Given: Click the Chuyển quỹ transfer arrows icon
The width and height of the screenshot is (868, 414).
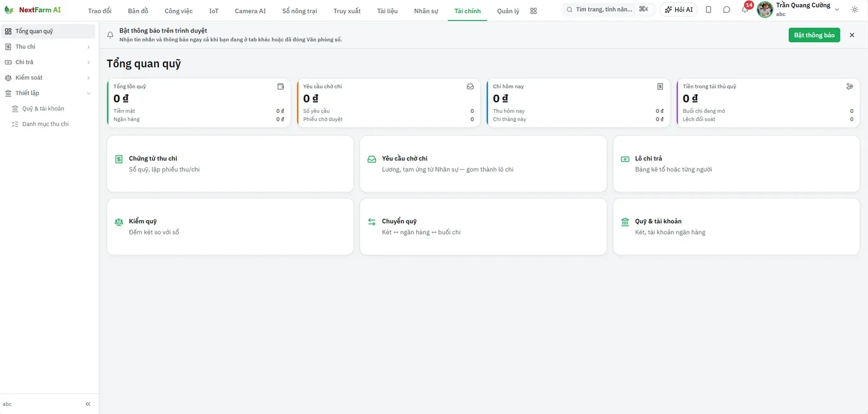Looking at the screenshot, I should (x=372, y=222).
